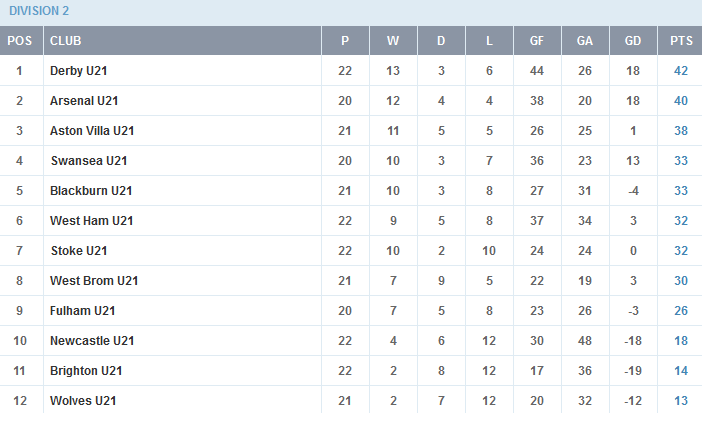Click the GD column header

633,41
